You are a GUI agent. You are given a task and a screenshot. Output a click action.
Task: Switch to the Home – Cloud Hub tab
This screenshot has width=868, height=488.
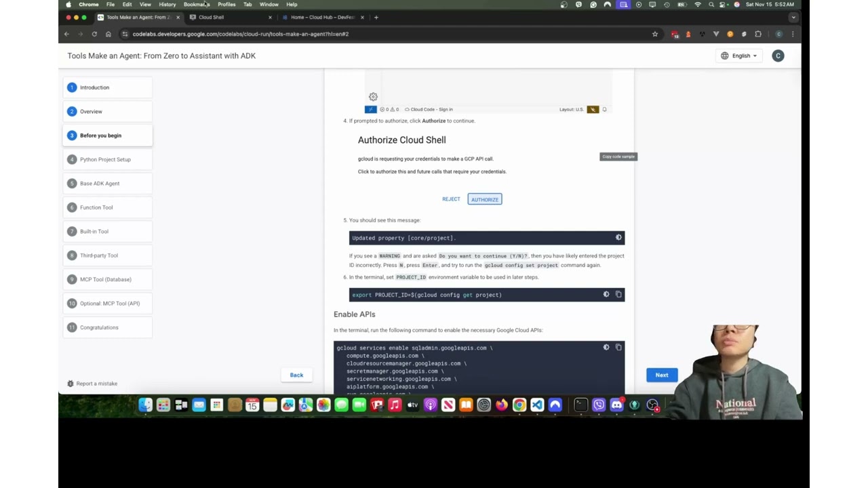click(x=323, y=17)
